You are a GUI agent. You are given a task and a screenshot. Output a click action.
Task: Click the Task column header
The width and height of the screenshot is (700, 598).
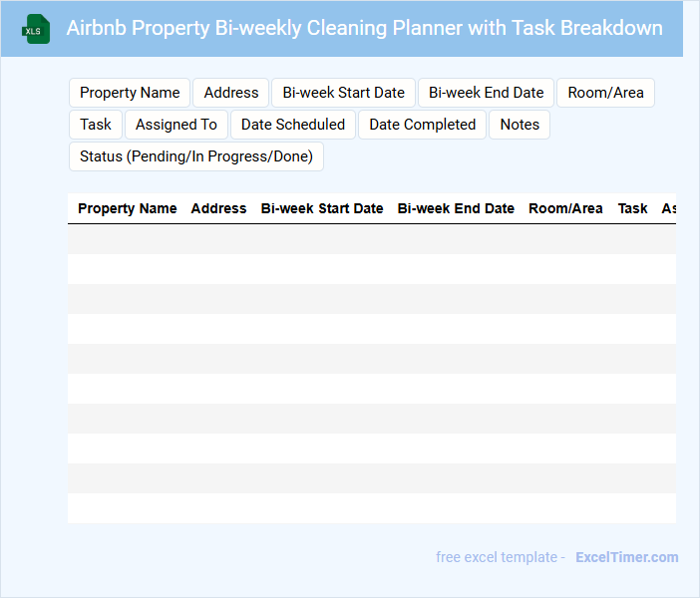coord(632,208)
